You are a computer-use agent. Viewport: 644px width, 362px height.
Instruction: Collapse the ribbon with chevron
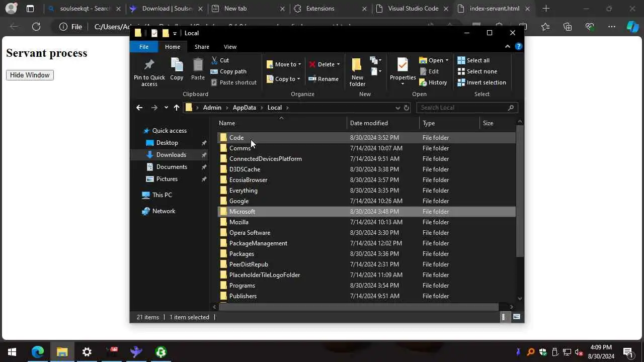pyautogui.click(x=507, y=47)
